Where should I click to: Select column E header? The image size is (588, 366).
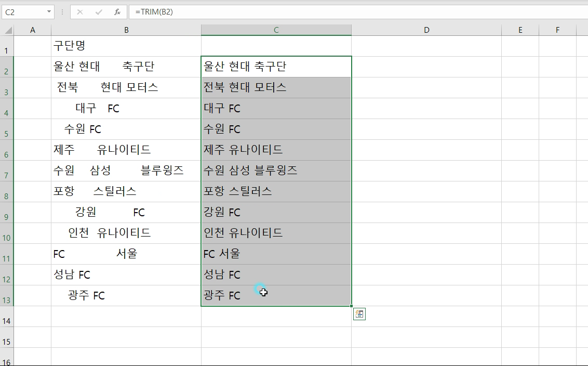click(520, 30)
